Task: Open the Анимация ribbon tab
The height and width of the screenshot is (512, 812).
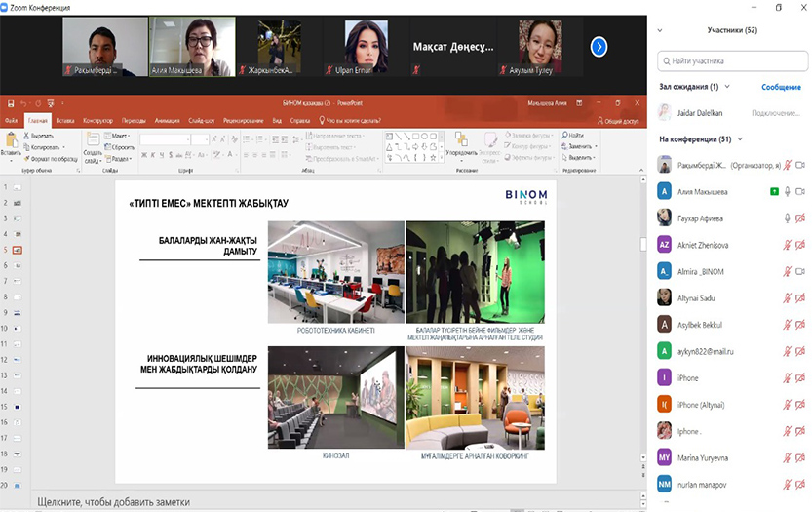Action: point(168,120)
